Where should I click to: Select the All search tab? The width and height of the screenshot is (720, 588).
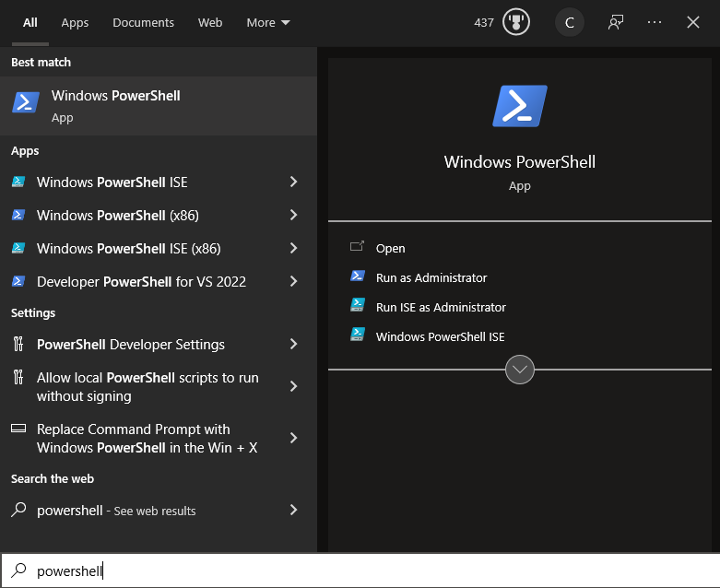(30, 22)
